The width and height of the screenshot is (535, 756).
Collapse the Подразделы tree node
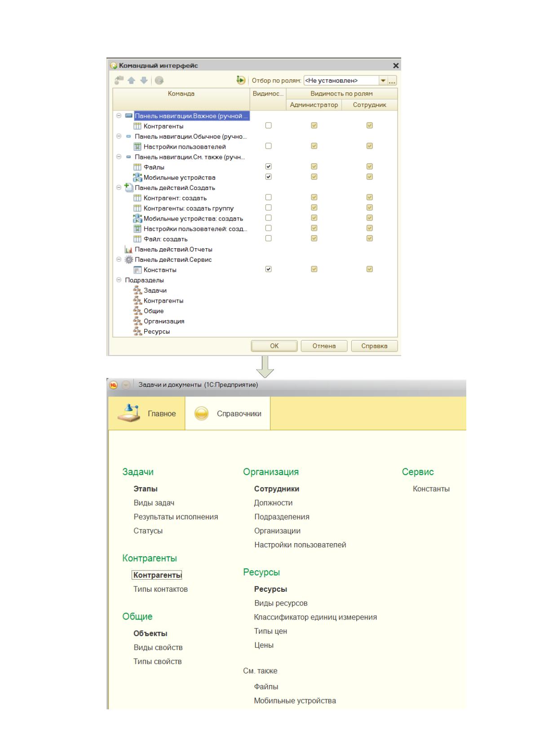point(119,280)
